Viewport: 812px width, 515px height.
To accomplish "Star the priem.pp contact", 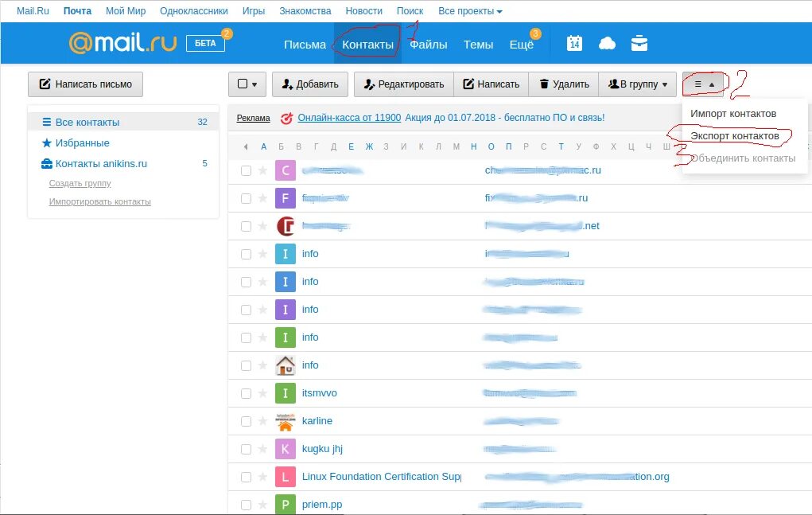I will pos(262,505).
